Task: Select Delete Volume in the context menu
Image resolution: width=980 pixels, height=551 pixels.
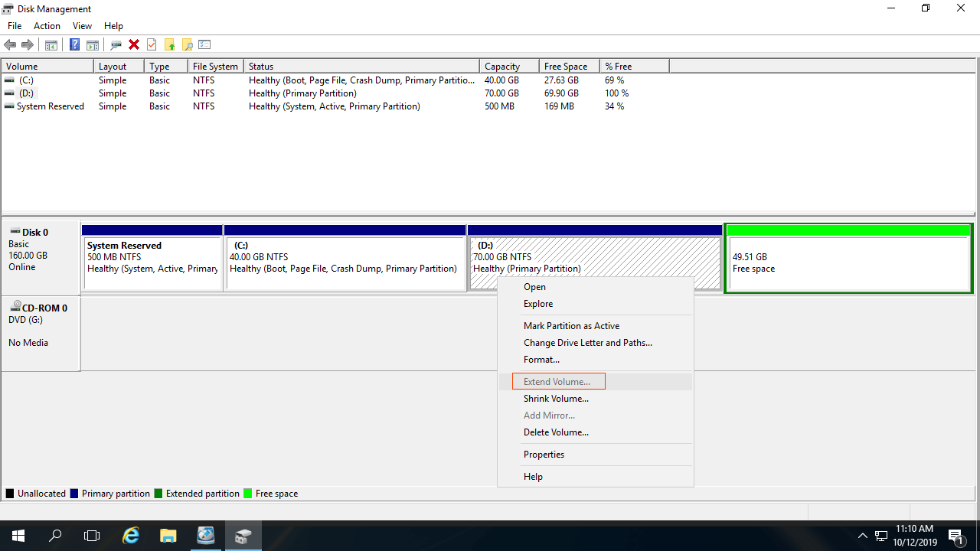Action: (x=556, y=432)
